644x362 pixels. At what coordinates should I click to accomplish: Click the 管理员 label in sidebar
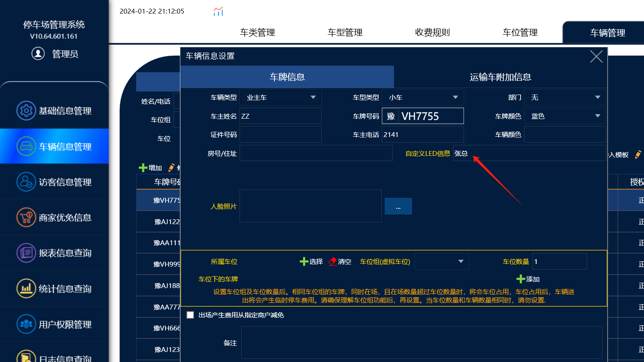click(x=65, y=54)
